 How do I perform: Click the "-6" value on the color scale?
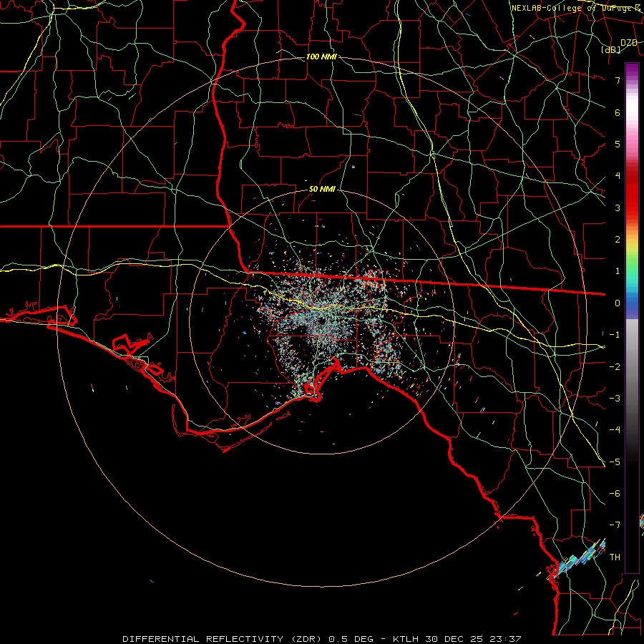click(x=615, y=494)
